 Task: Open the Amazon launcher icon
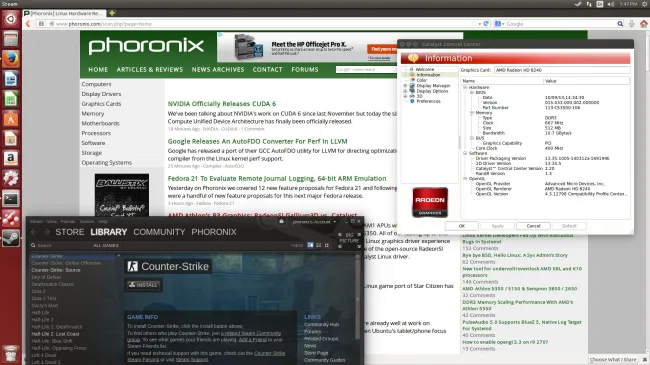11,158
